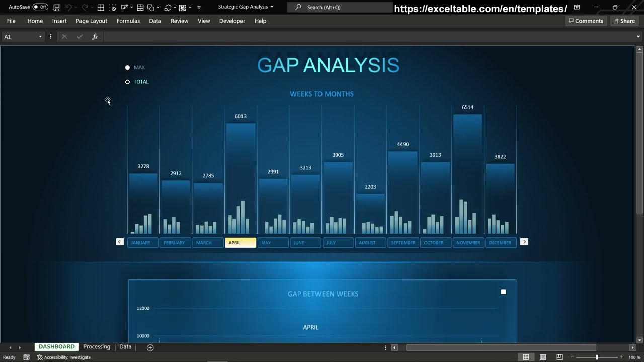Open Accessibility Investigate in status bar
This screenshot has height=362, width=644.
coord(63,357)
